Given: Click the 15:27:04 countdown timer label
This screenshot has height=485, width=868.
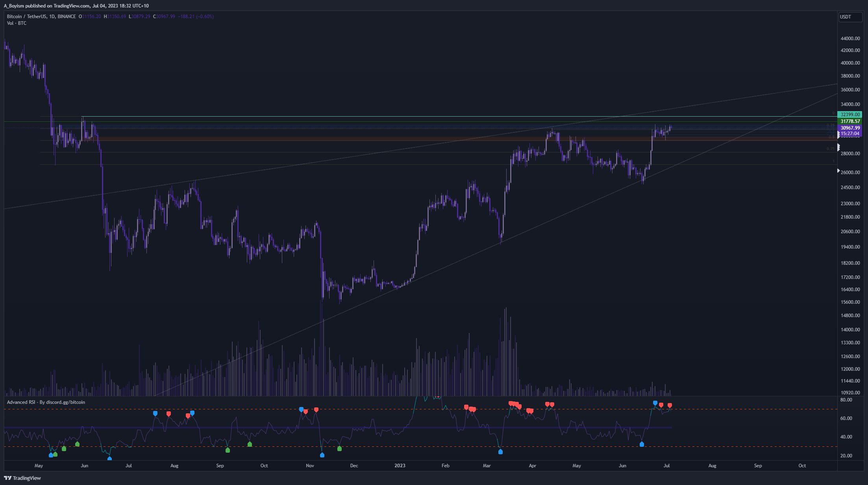Looking at the screenshot, I should tap(850, 134).
